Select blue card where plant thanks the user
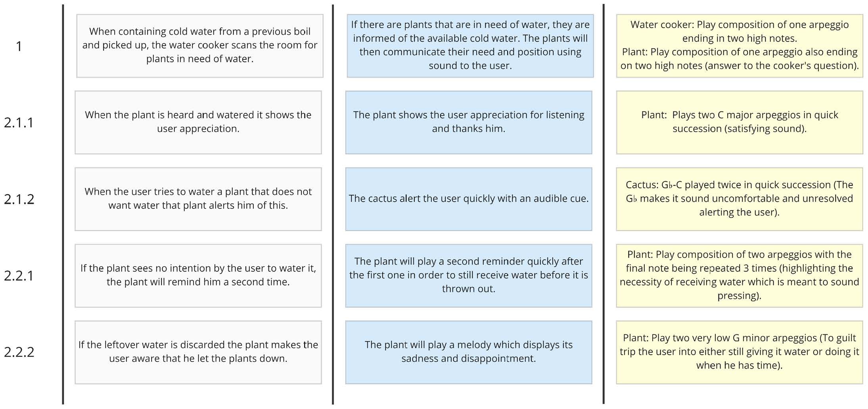The image size is (868, 409). [x=469, y=122]
